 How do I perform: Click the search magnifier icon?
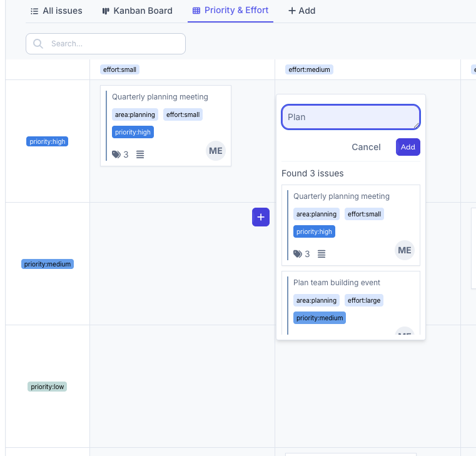pos(38,44)
